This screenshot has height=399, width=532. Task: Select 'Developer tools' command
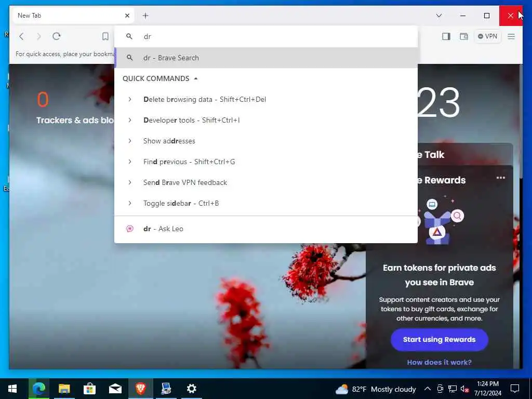[266, 120]
